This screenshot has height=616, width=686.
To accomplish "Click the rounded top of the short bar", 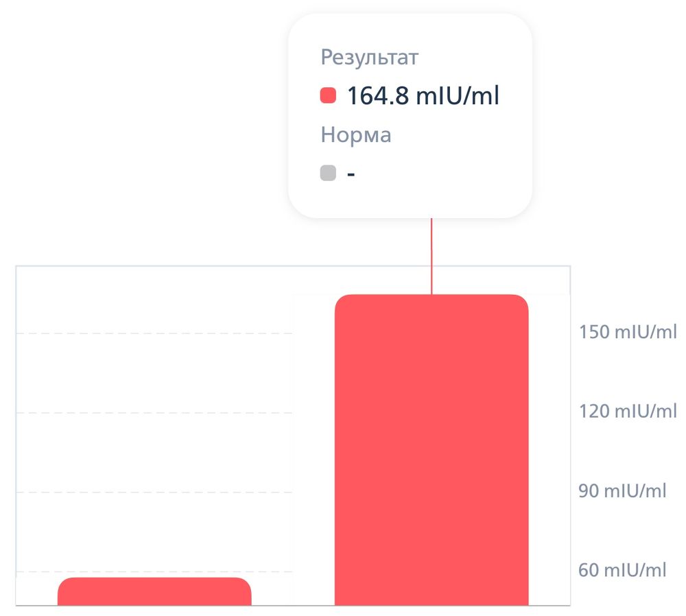I will pyautogui.click(x=154, y=580).
